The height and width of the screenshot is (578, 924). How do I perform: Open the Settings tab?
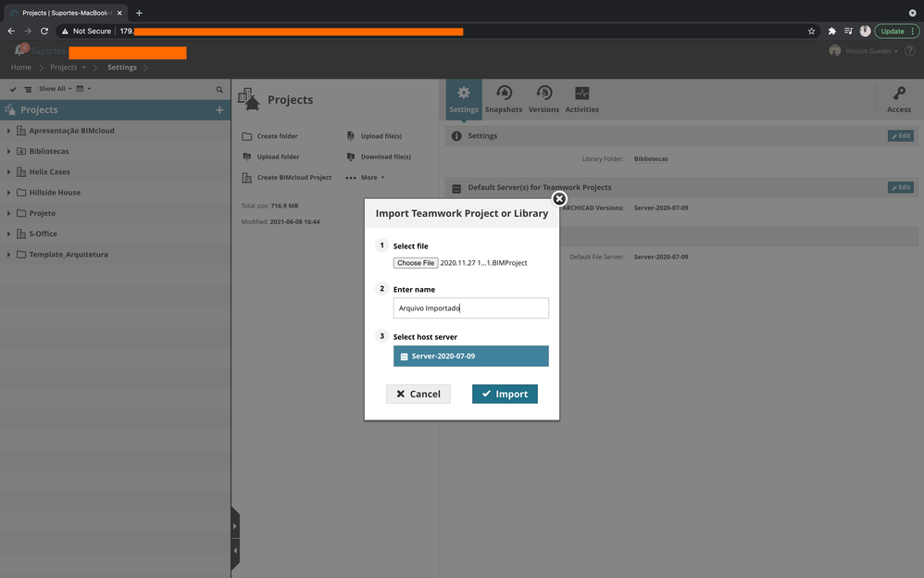click(x=464, y=100)
